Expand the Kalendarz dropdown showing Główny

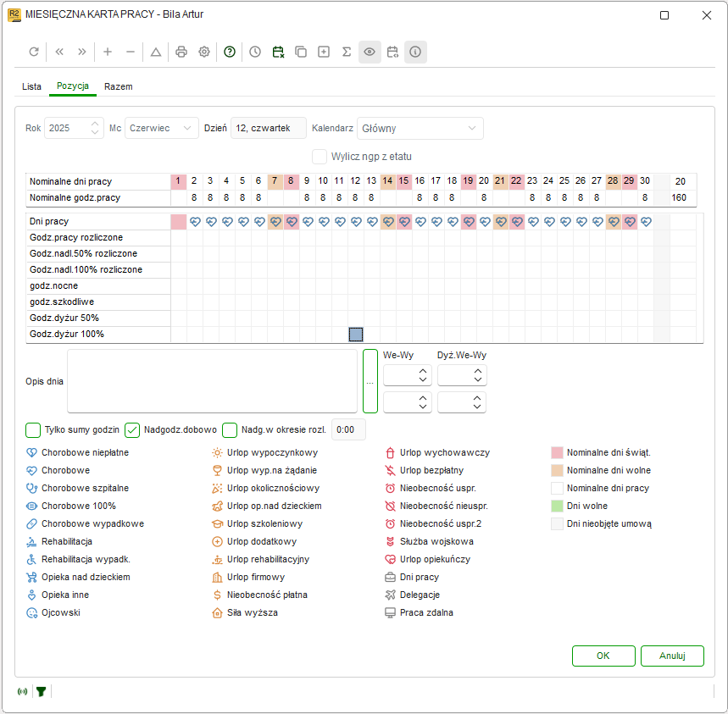[x=420, y=128]
